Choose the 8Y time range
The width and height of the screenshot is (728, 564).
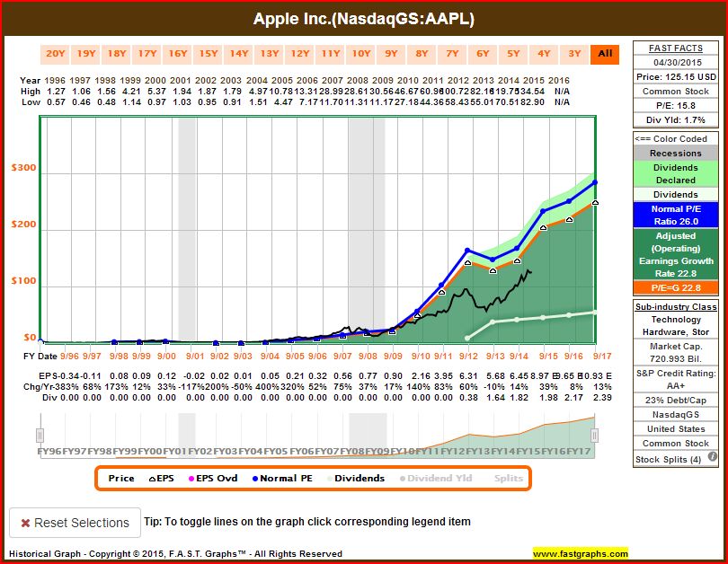pyautogui.click(x=422, y=54)
